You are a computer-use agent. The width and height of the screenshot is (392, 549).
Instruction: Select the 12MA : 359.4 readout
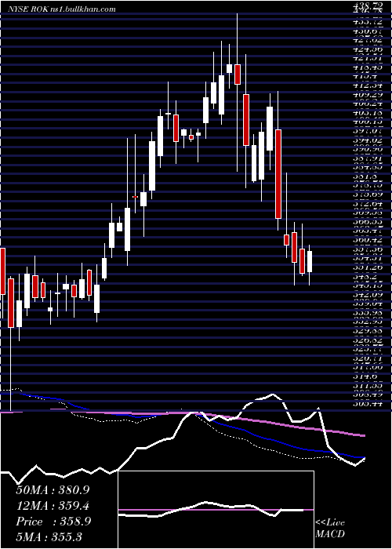point(53,505)
